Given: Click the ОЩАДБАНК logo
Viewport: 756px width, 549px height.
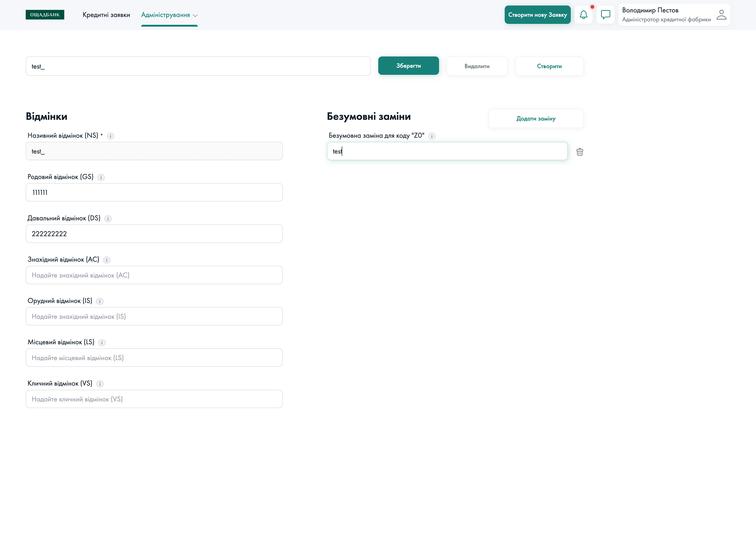Looking at the screenshot, I should pos(45,15).
